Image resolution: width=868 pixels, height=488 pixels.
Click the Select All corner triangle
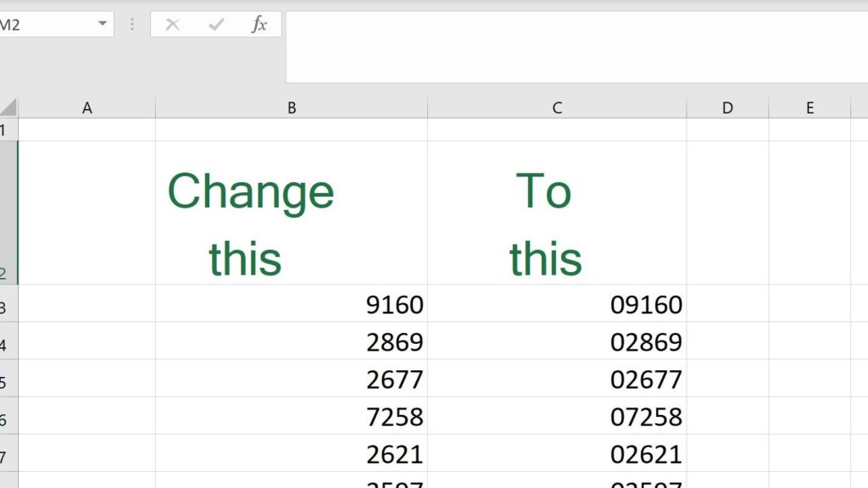tap(8, 108)
